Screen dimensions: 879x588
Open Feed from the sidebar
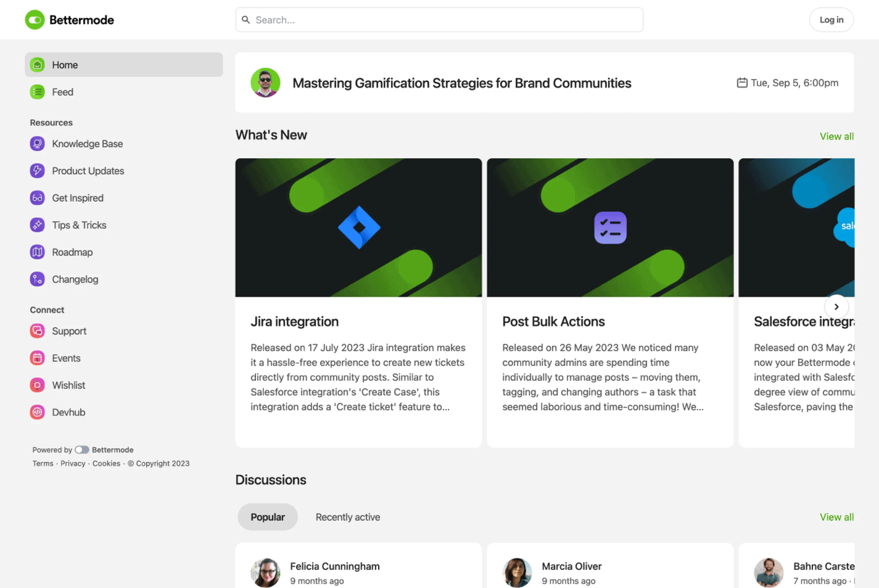tap(124, 92)
